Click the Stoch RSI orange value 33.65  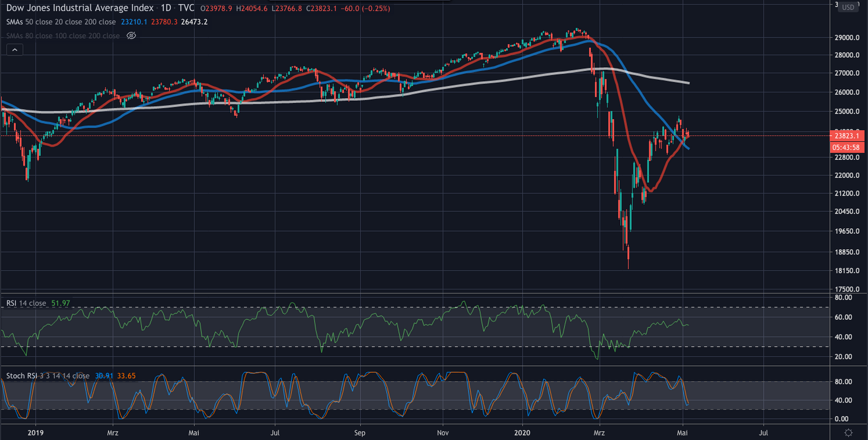pyautogui.click(x=125, y=376)
